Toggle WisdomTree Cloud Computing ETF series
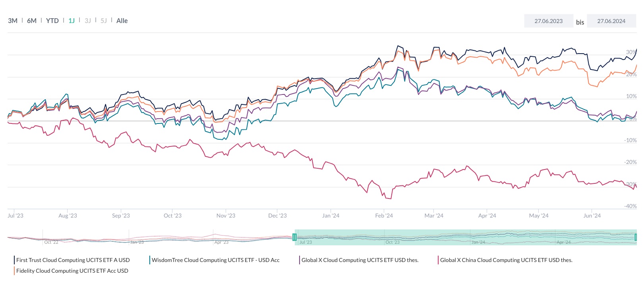The height and width of the screenshot is (287, 644). 215,260
